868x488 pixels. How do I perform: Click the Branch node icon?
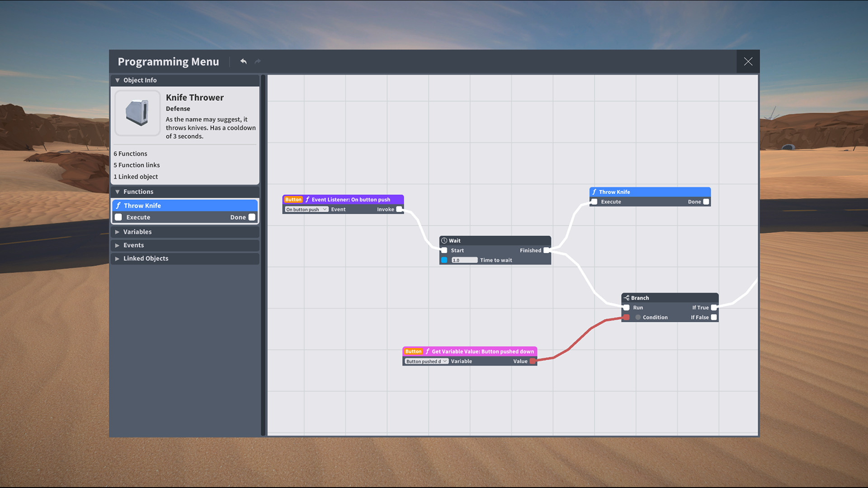tap(627, 297)
